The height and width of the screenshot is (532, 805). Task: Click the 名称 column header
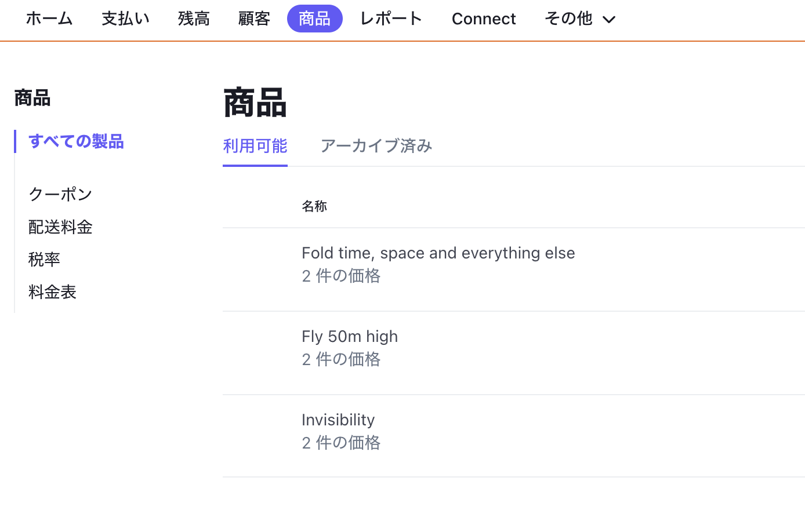coord(314,206)
